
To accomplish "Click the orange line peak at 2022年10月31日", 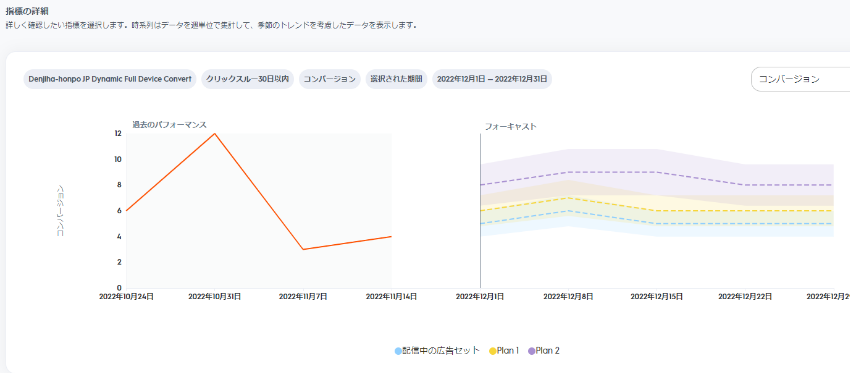I will click(x=215, y=133).
